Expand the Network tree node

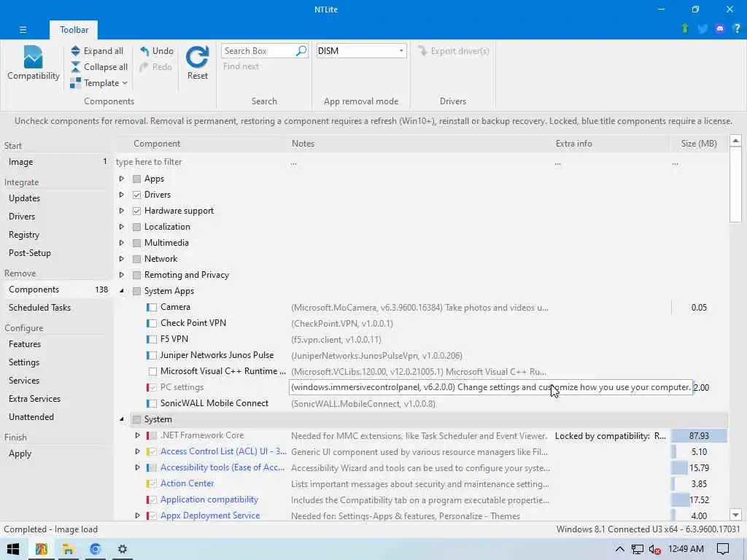tap(122, 259)
